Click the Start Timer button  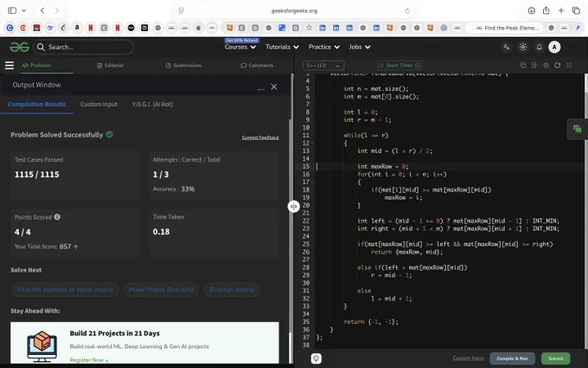coord(399,65)
